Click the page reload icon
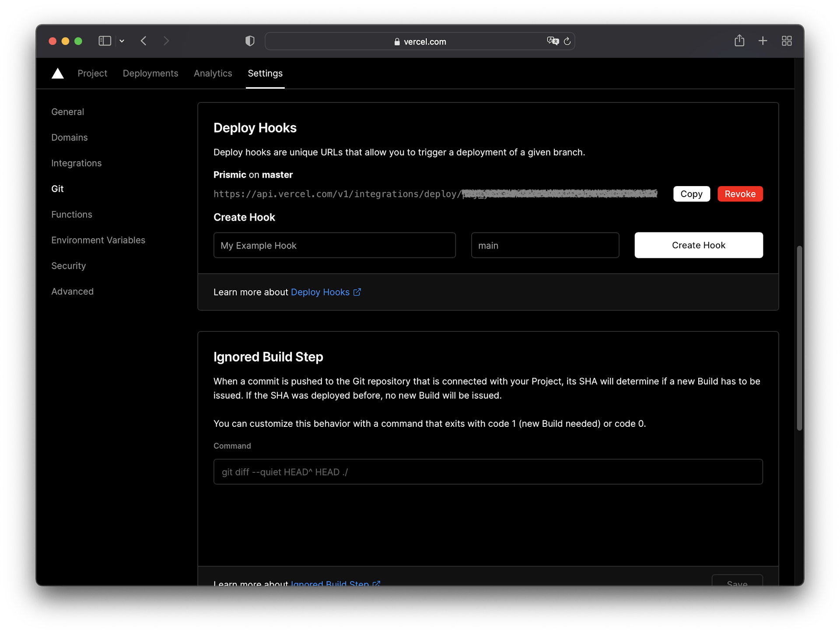This screenshot has height=633, width=840. coord(567,41)
